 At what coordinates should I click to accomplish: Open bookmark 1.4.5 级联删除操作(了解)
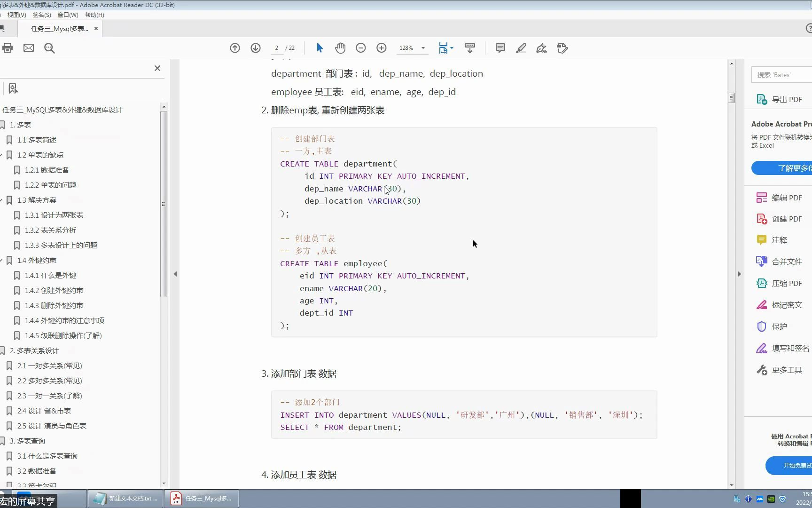(x=63, y=335)
